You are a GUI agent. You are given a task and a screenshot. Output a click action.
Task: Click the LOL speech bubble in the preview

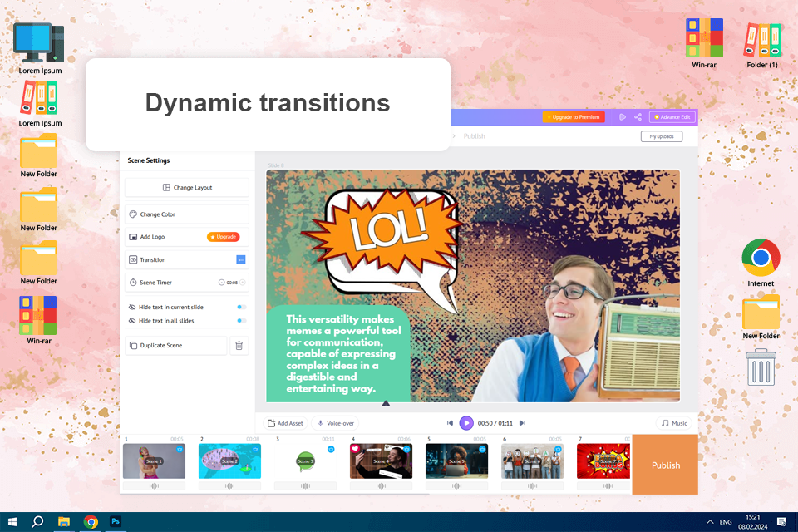(385, 246)
